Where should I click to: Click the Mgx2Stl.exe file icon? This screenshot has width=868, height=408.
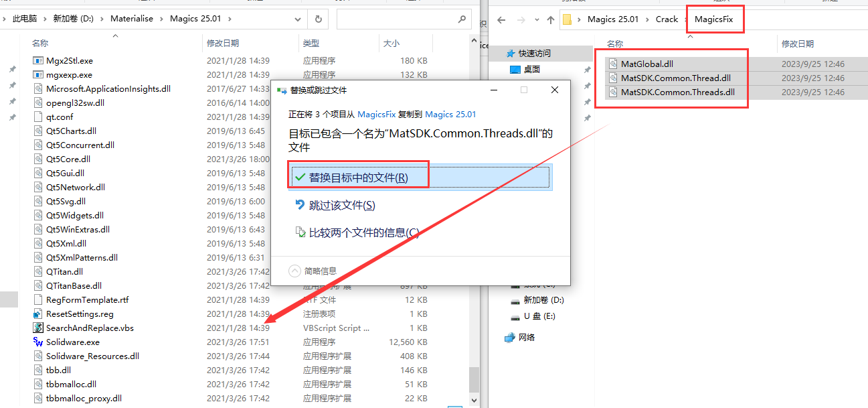pyautogui.click(x=38, y=61)
